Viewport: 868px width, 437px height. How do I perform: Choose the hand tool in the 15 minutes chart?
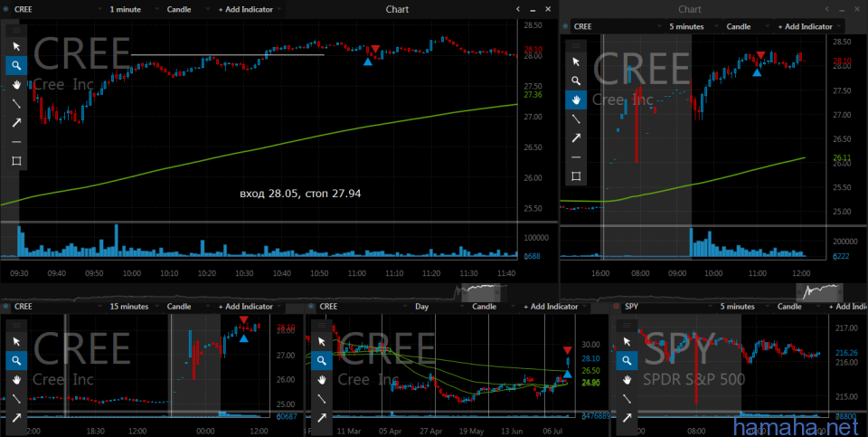point(16,380)
